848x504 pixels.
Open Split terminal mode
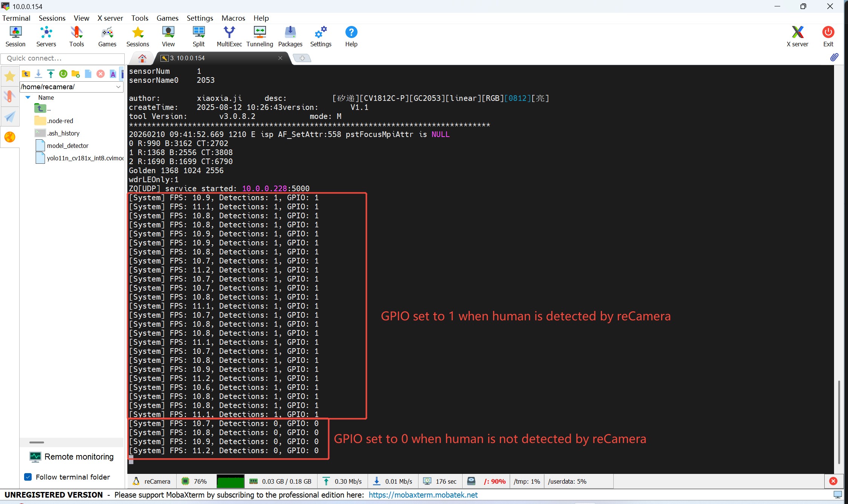199,37
